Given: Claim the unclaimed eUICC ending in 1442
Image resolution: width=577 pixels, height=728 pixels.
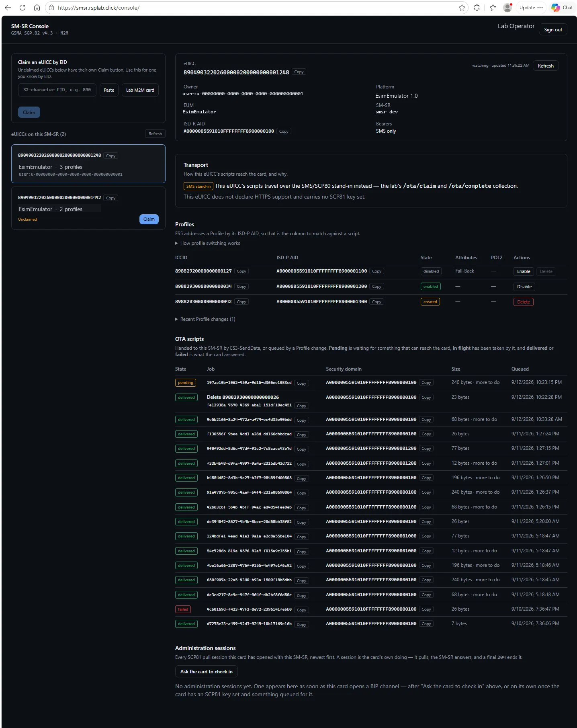Looking at the screenshot, I should (149, 219).
